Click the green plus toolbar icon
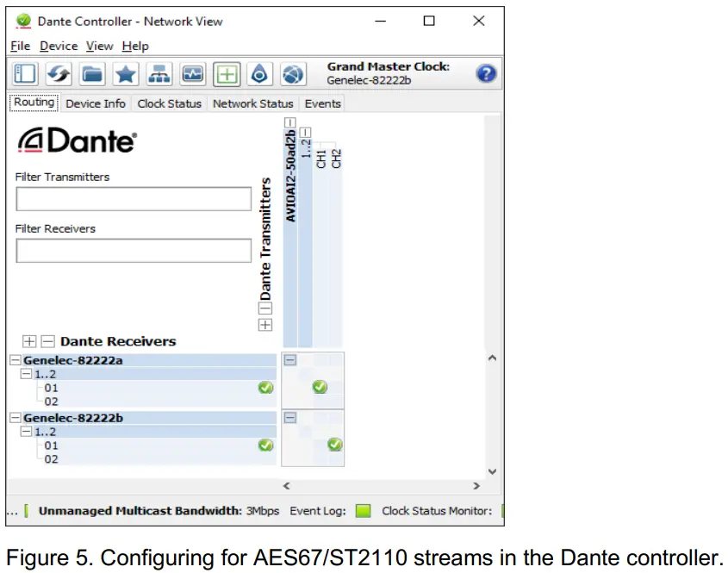Viewport: 728px width, 573px height. click(x=227, y=74)
